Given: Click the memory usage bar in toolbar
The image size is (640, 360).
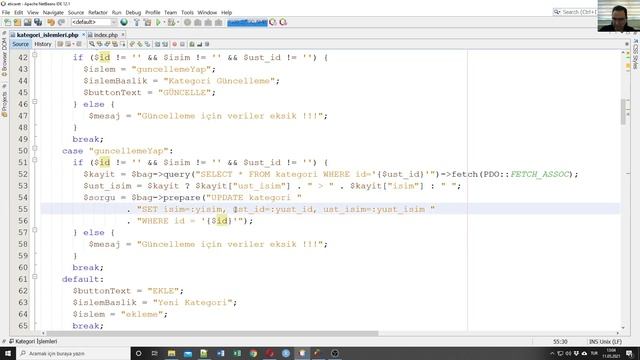Looking at the screenshot, I should tap(247, 22).
